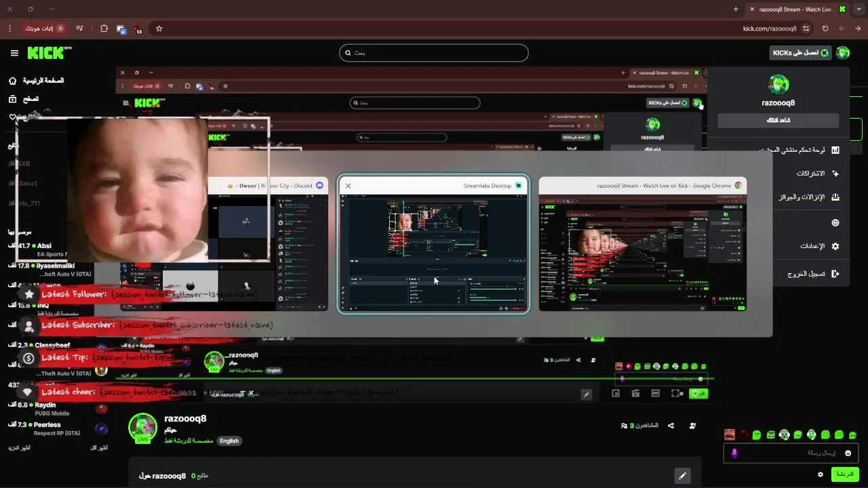868x488 pixels.
Task: Switch to Streamlabs Desktop window thumbnail
Action: click(x=433, y=244)
